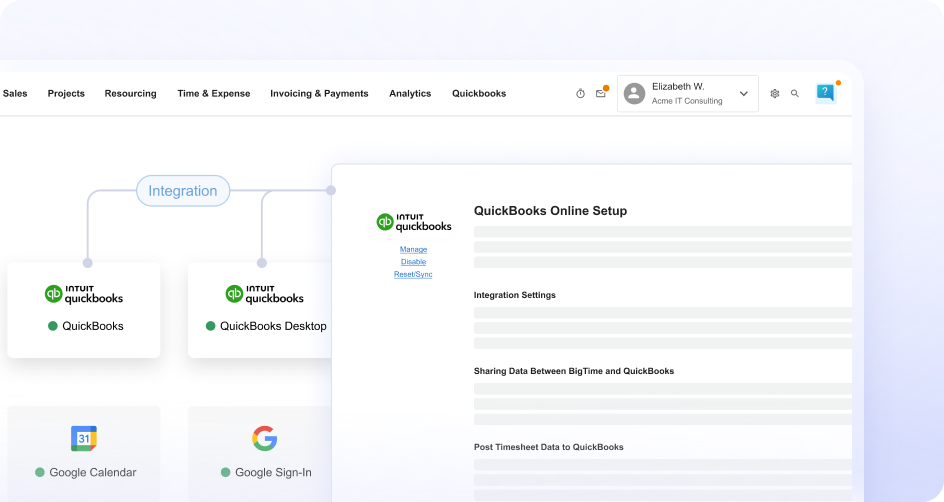Open the Resourcing menu
Image resolution: width=944 pixels, height=502 pixels.
(130, 94)
